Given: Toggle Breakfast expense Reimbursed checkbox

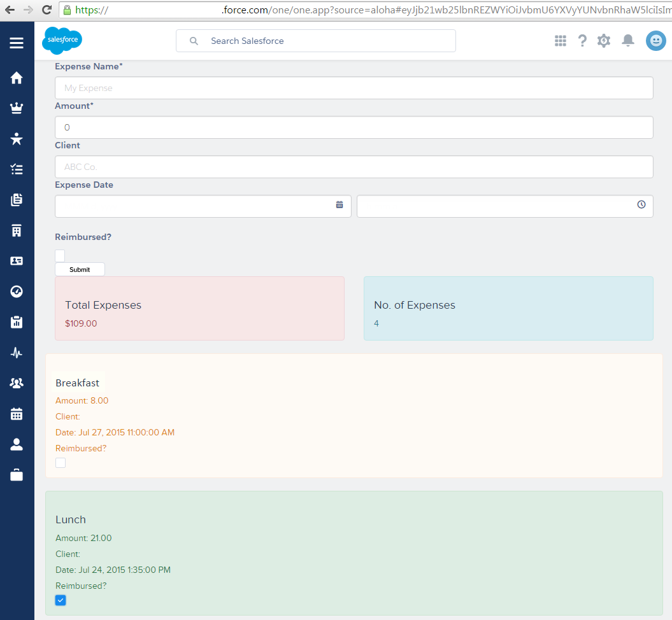Looking at the screenshot, I should (x=61, y=463).
